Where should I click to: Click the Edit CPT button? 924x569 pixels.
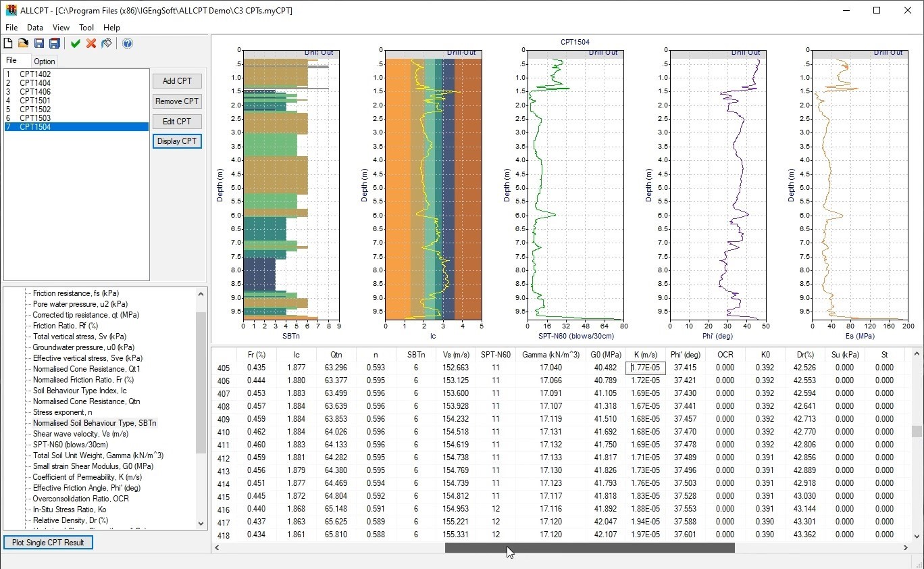177,122
